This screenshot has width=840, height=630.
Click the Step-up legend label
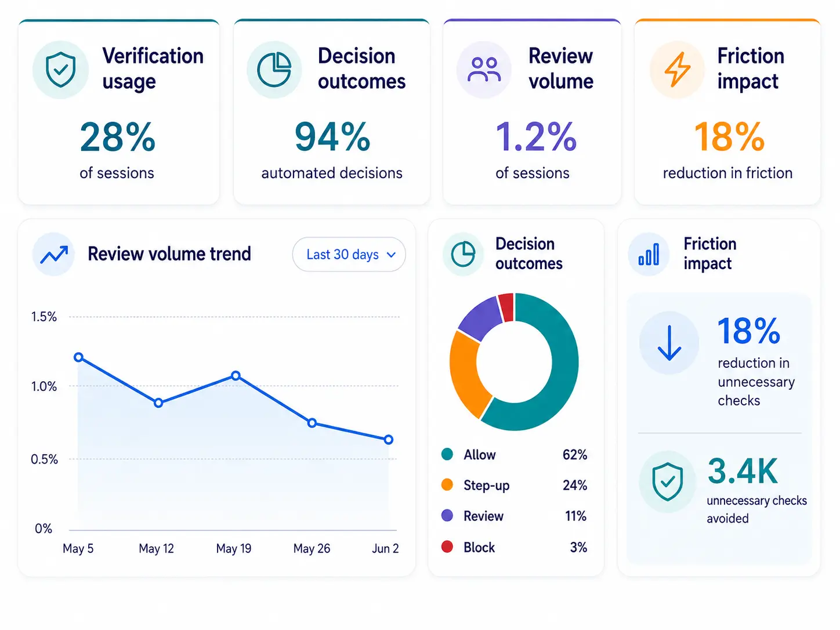click(487, 486)
